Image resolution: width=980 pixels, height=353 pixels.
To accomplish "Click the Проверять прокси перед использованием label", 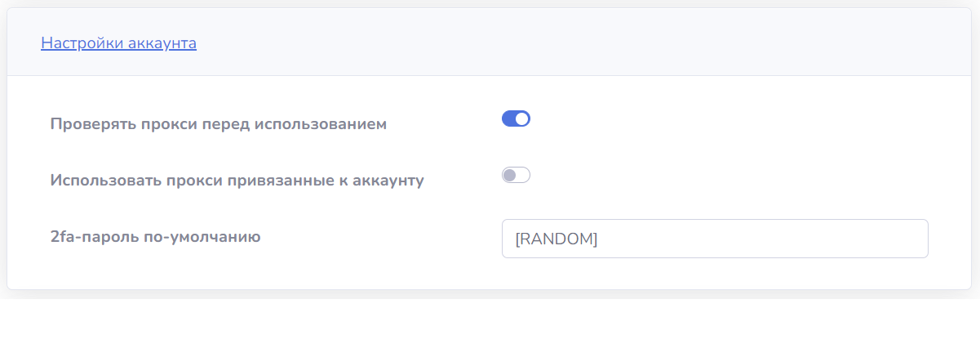I will (219, 124).
